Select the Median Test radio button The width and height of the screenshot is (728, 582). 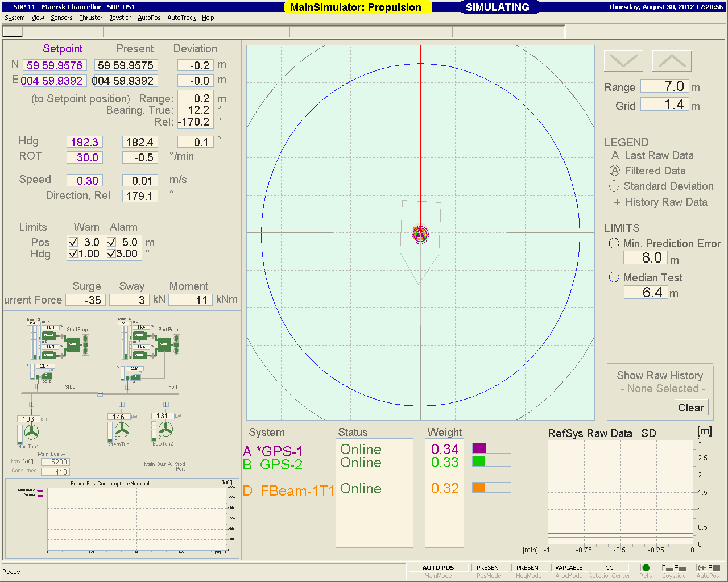614,277
